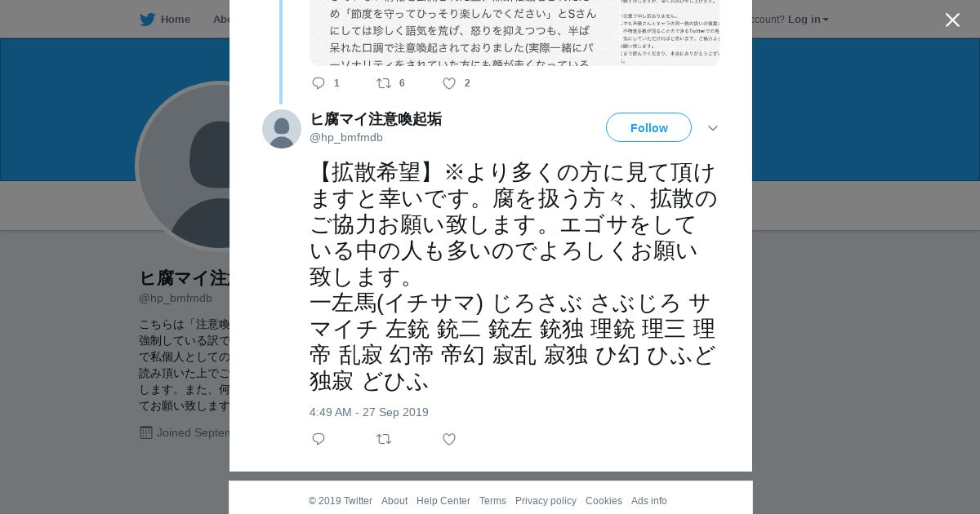This screenshot has width=980, height=514.
Task: Open the Help Center footer link
Action: 443,501
